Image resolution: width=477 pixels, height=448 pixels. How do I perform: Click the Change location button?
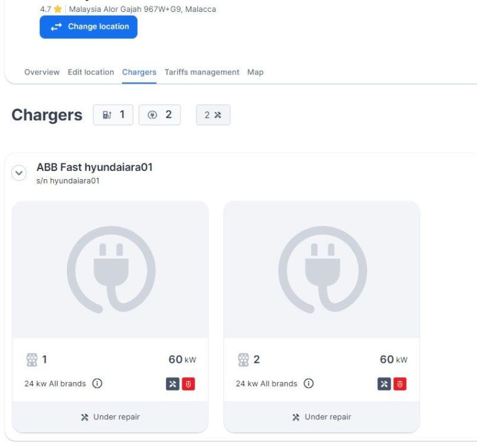pos(88,27)
